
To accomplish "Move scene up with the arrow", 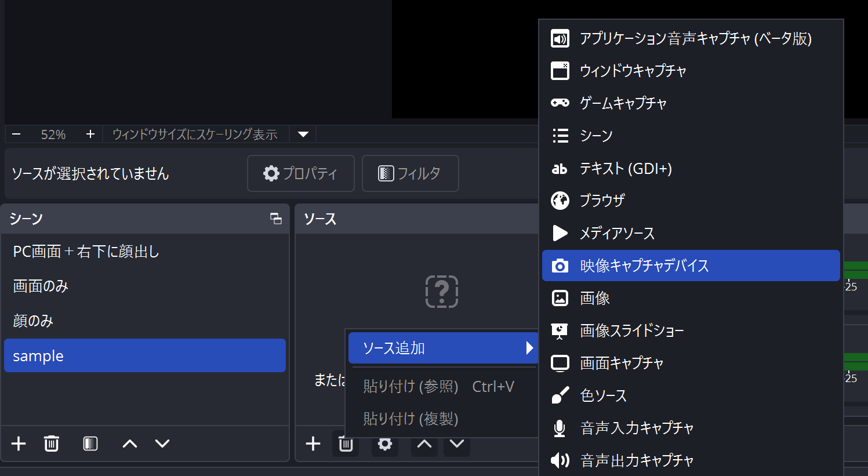I will click(130, 444).
